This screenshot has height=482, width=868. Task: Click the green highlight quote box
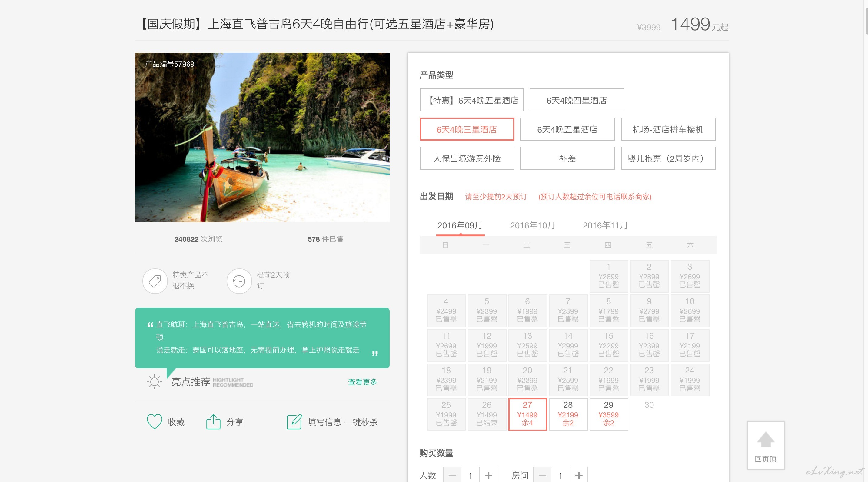[262, 338]
